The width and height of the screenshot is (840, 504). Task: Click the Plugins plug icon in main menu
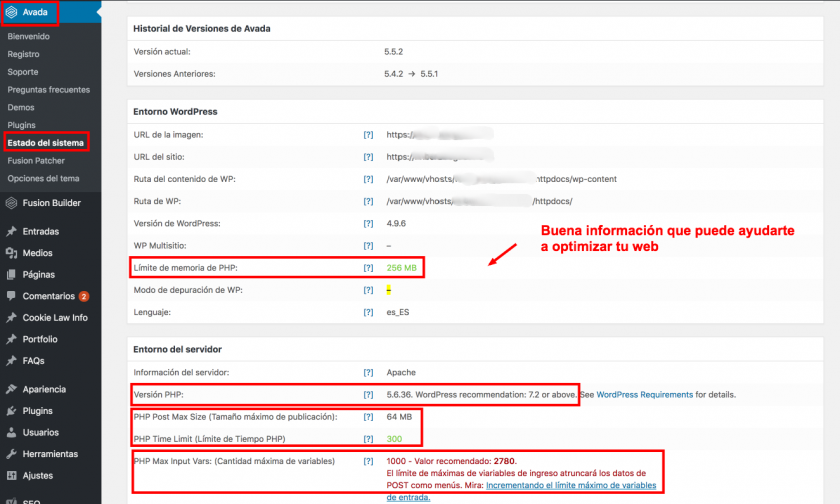11,411
